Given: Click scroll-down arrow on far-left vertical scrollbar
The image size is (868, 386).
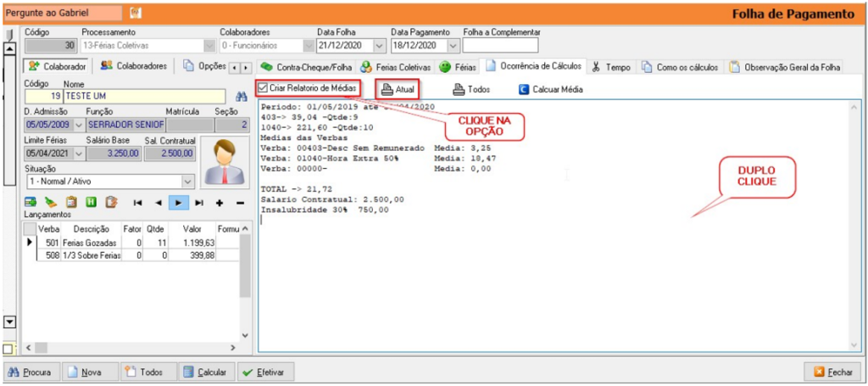Looking at the screenshot, I should tap(9, 322).
